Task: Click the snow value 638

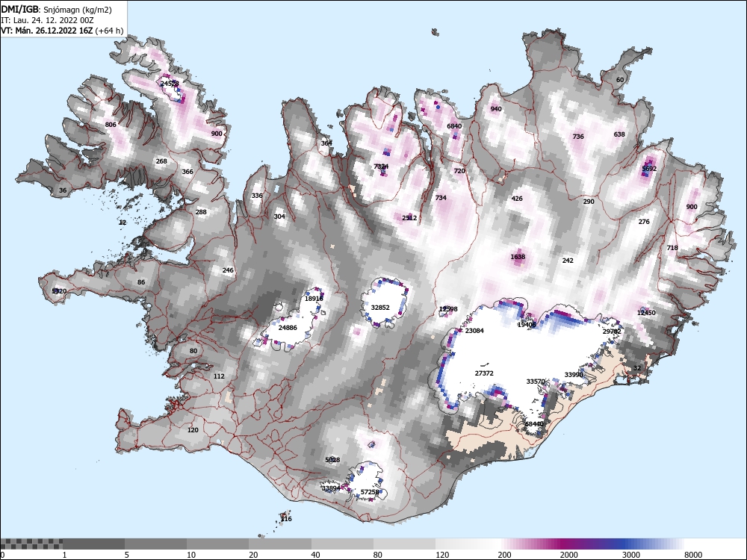Action: tap(619, 134)
